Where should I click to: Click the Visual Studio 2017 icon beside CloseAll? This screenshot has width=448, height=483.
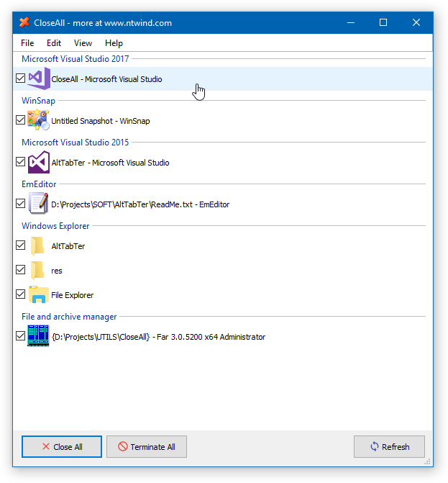tap(39, 78)
